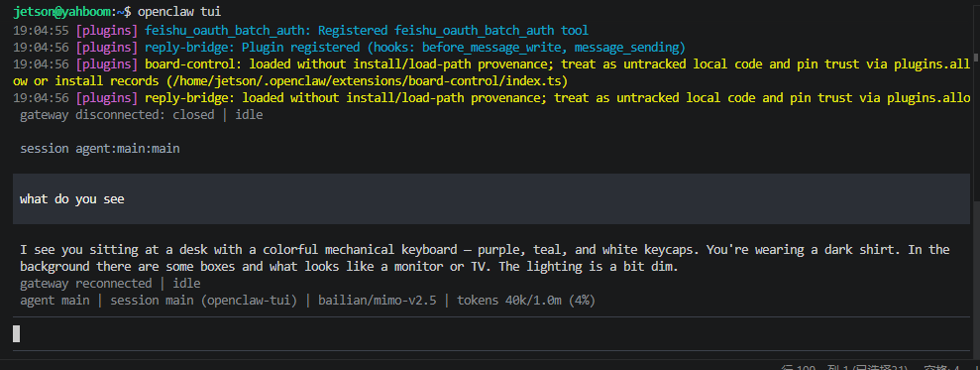Screen dimensions: 980x370
Task: Click 'board-control: loaded without' warning text
Action: pos(557,63)
